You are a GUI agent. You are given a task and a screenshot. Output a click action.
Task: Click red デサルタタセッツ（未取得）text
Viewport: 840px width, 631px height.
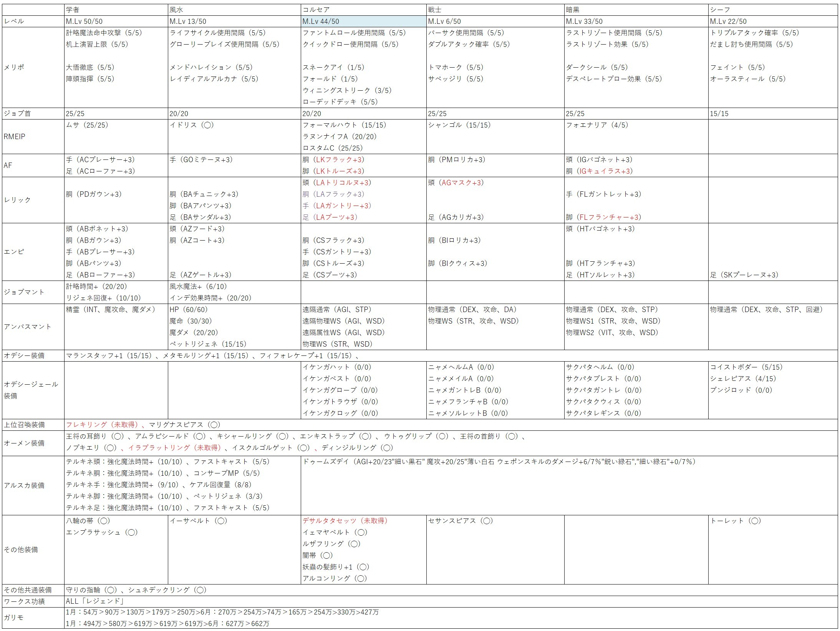345,521
